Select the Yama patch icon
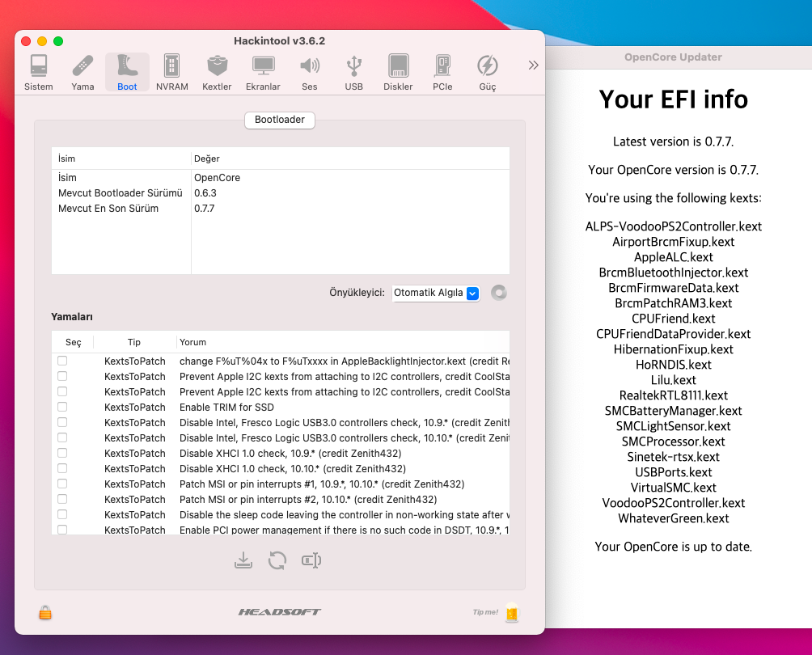 (x=82, y=72)
